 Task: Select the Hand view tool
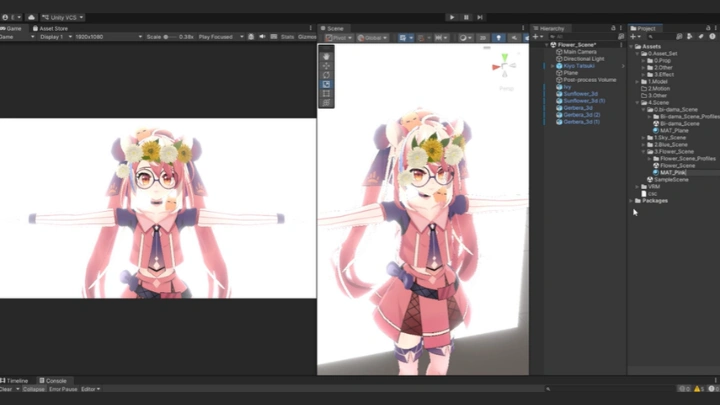326,56
